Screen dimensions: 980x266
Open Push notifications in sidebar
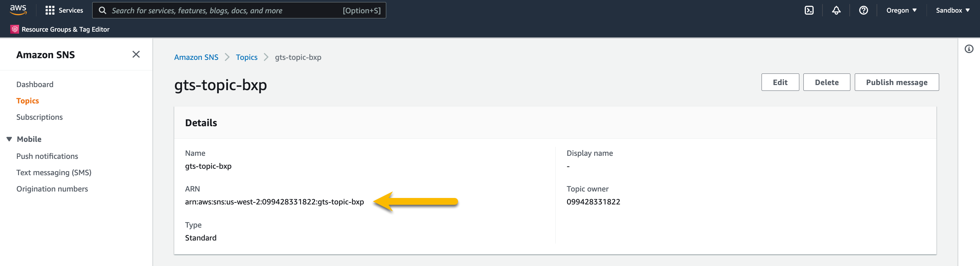click(x=47, y=156)
